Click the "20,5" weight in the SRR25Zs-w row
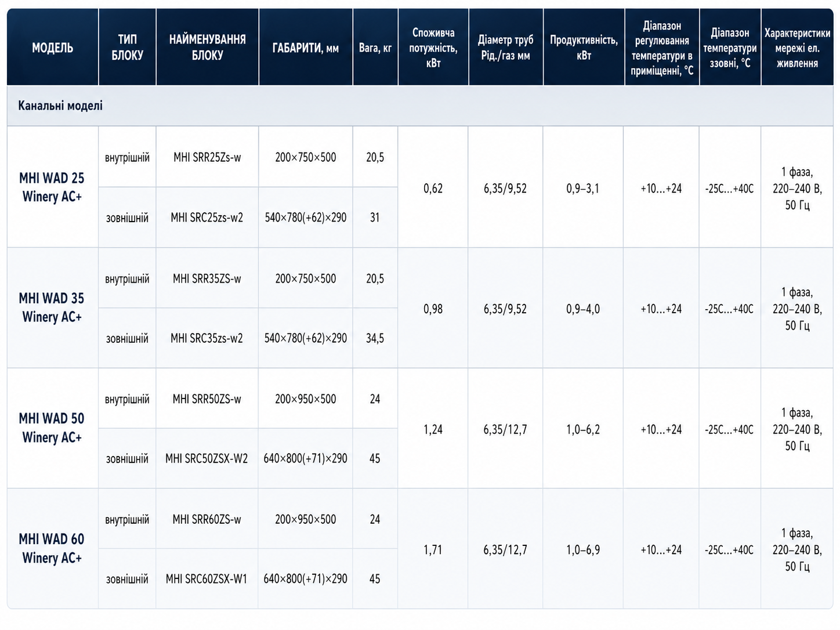 375,157
